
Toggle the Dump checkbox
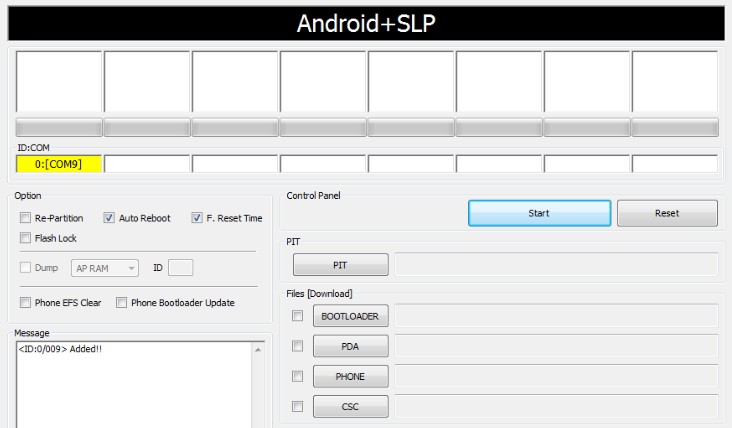(x=25, y=267)
